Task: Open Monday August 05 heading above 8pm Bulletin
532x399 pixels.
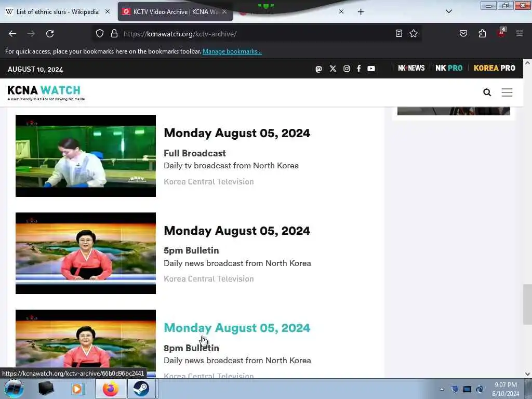Action: tap(237, 328)
